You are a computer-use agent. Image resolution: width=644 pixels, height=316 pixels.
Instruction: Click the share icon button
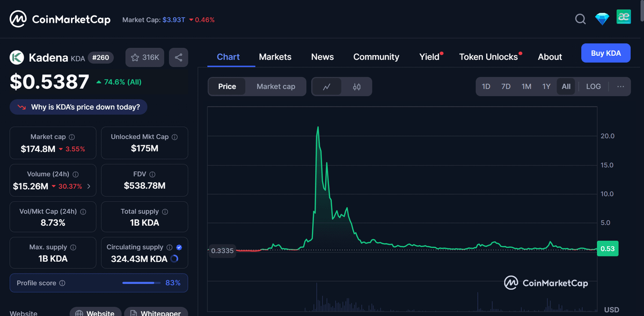point(179,57)
